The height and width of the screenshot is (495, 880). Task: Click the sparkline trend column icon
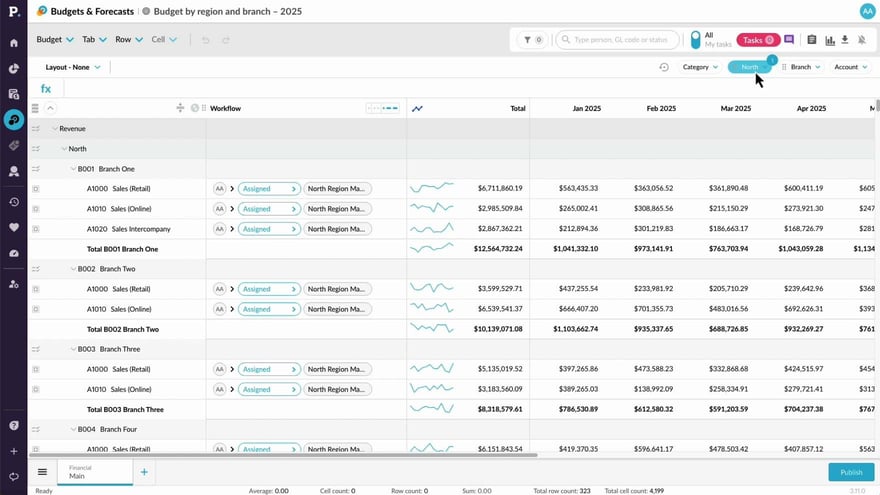[417, 108]
